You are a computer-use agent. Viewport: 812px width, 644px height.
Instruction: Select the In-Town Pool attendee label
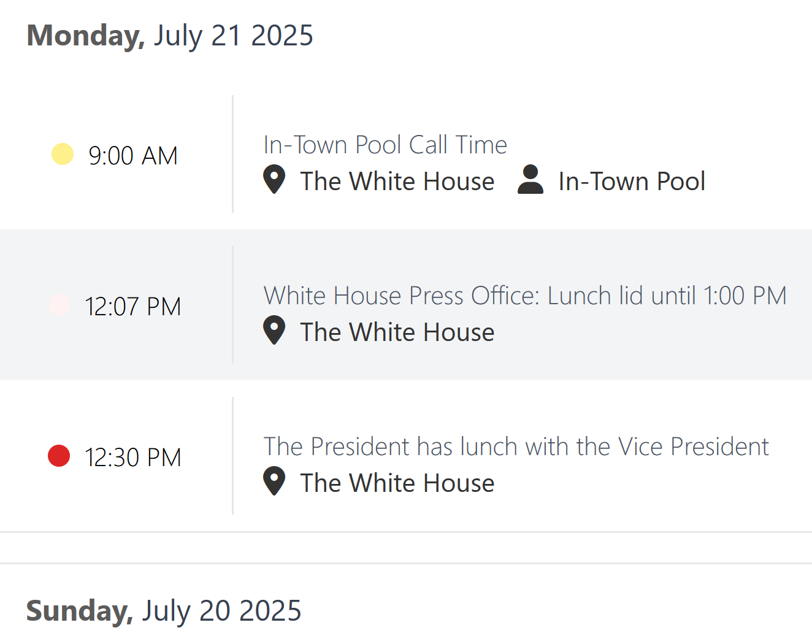[x=632, y=181]
